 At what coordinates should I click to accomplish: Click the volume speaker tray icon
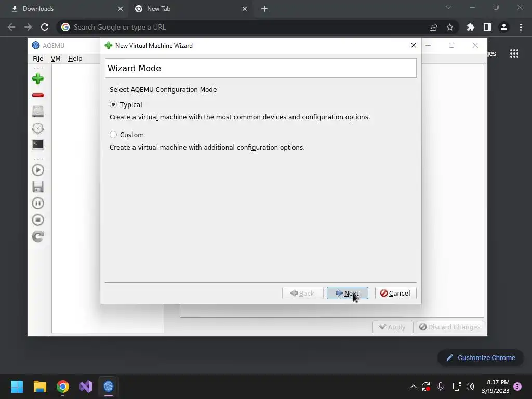(x=470, y=387)
